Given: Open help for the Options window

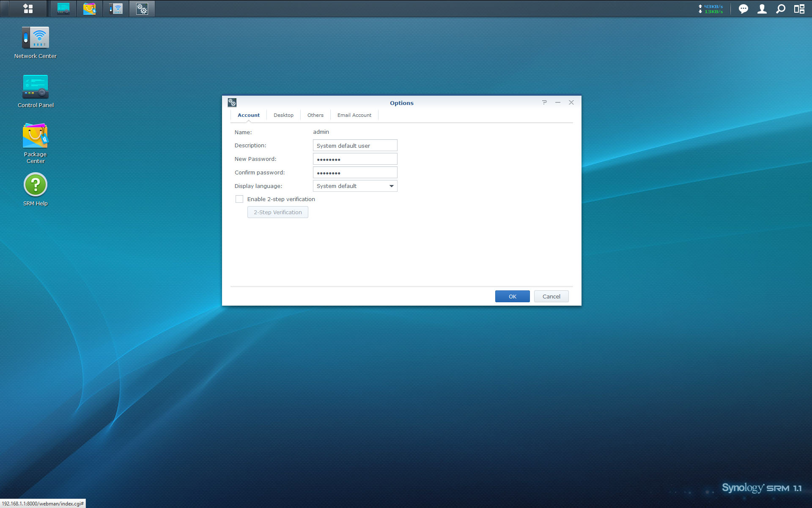Looking at the screenshot, I should click(544, 102).
